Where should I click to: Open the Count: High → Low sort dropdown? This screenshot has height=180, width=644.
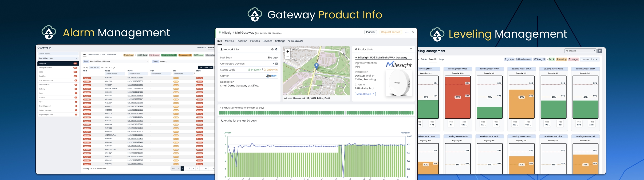(x=58, y=58)
